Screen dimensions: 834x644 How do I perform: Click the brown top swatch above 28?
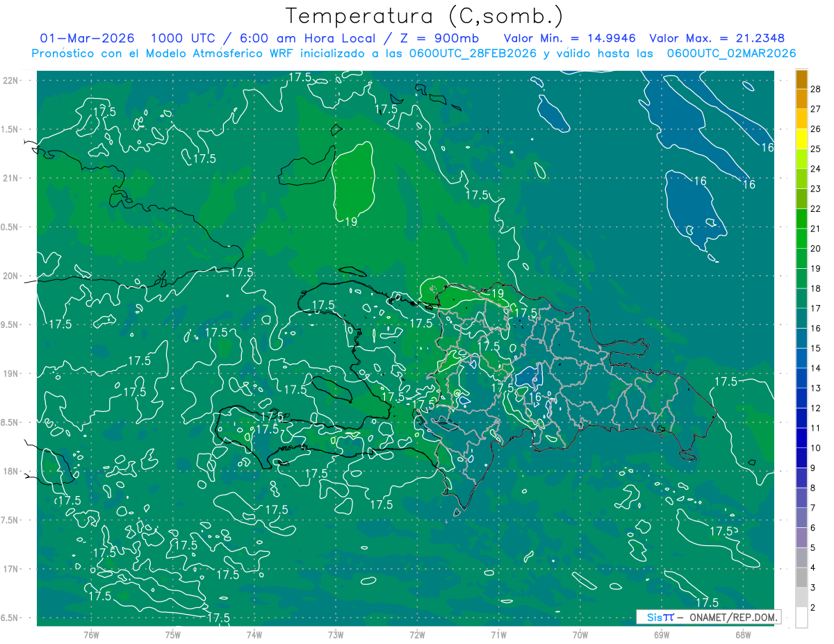click(x=801, y=79)
